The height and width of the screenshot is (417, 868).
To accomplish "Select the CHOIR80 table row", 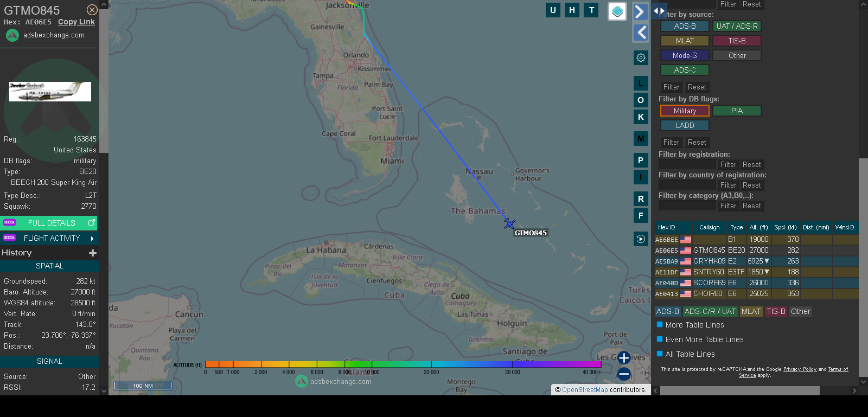I will tap(756, 294).
